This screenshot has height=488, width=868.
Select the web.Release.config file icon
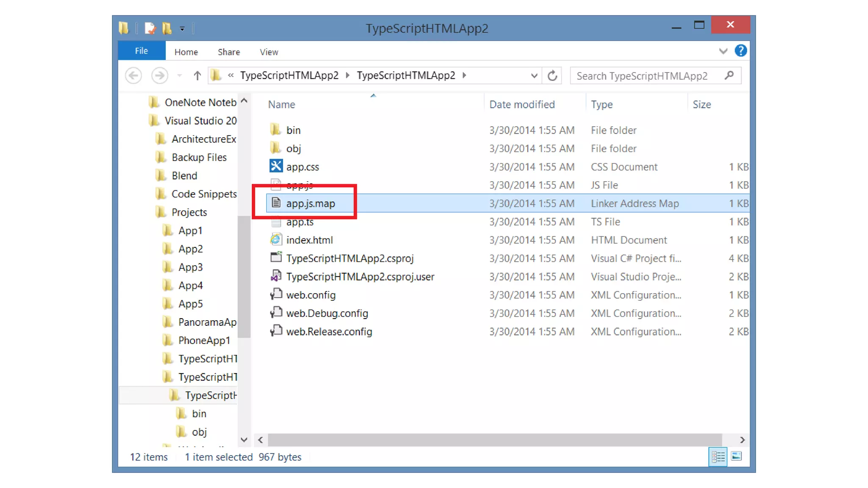click(276, 330)
